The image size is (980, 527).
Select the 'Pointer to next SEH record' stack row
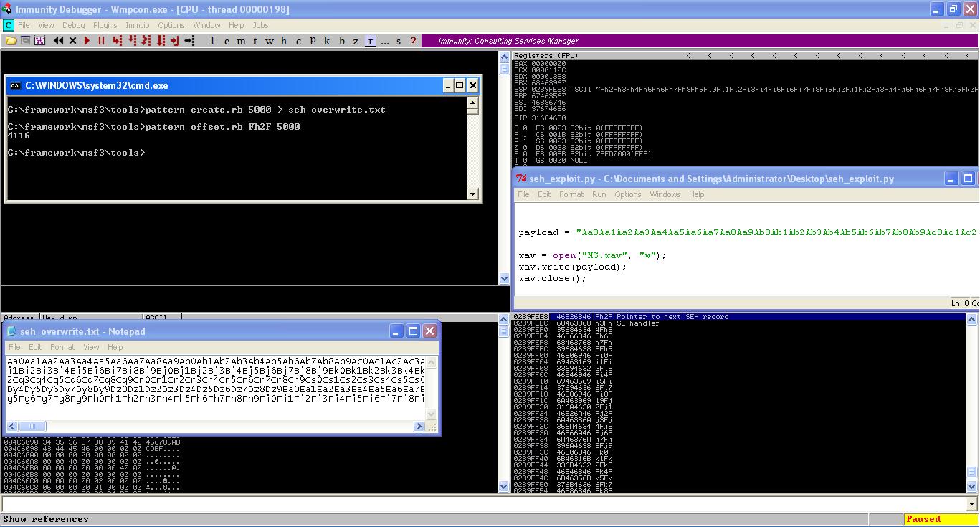[740, 317]
